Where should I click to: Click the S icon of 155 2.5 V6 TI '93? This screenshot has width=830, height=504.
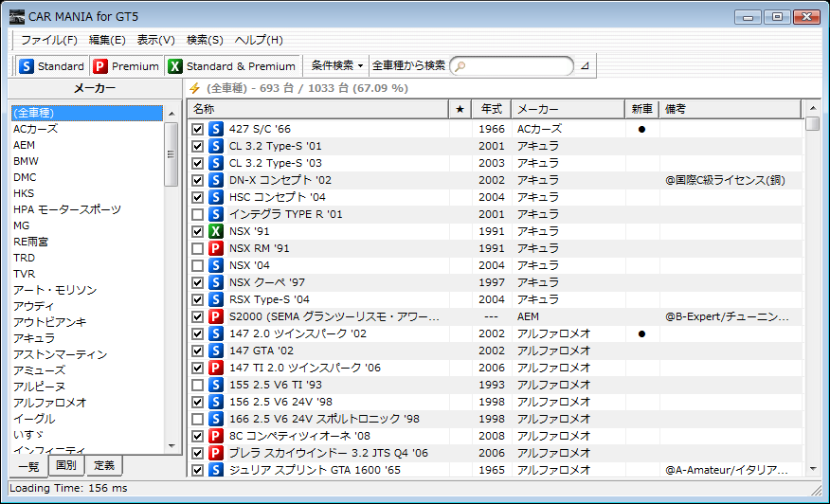tap(215, 385)
